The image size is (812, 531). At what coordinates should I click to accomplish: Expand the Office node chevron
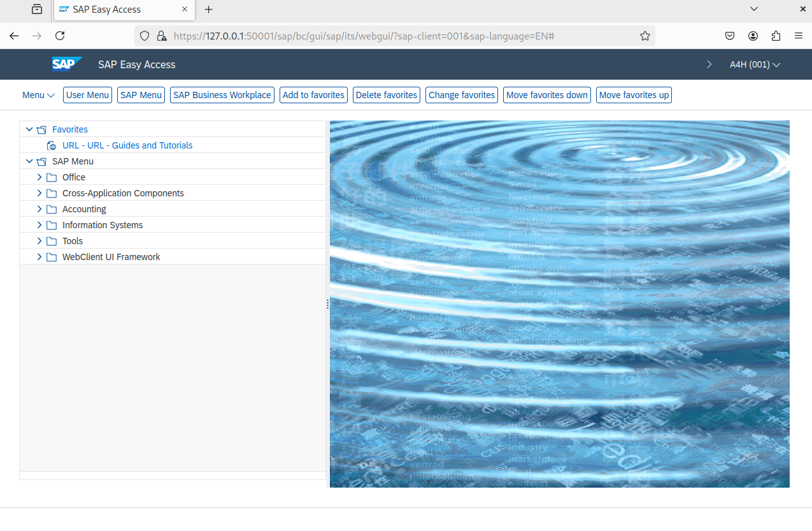(39, 177)
